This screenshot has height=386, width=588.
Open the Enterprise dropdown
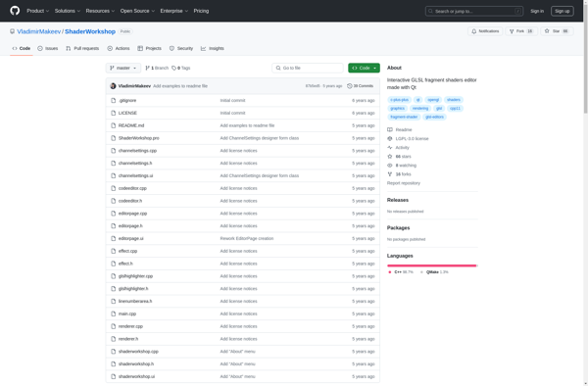tap(174, 11)
